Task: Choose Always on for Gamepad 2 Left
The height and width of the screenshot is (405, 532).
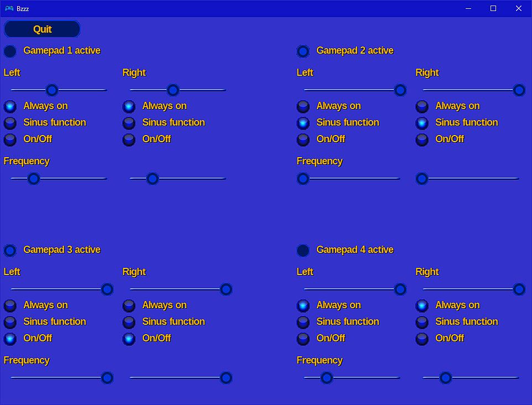Action: tap(303, 106)
